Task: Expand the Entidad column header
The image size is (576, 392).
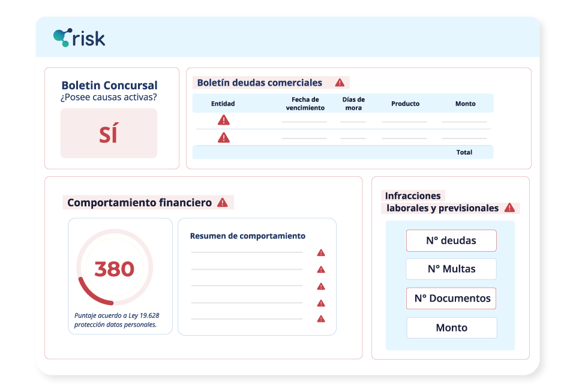Action: 223,103
